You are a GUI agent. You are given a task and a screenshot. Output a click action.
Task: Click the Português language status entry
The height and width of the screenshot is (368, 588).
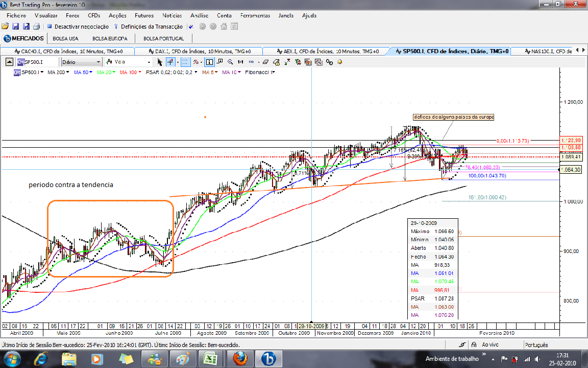pyautogui.click(x=536, y=344)
